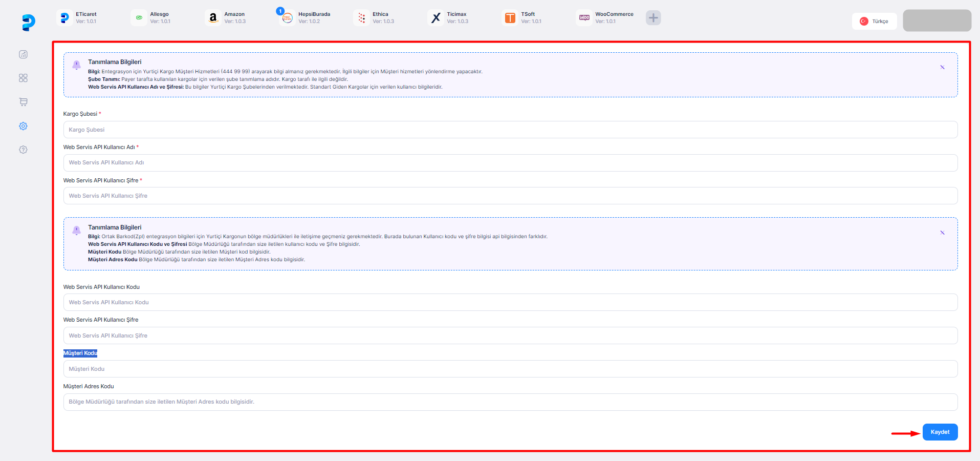Viewport: 980px width, 461px height.
Task: Click the line starting Bilgi: Entegrasyon için Yurtiçi Kargo
Action: pyautogui.click(x=285, y=72)
